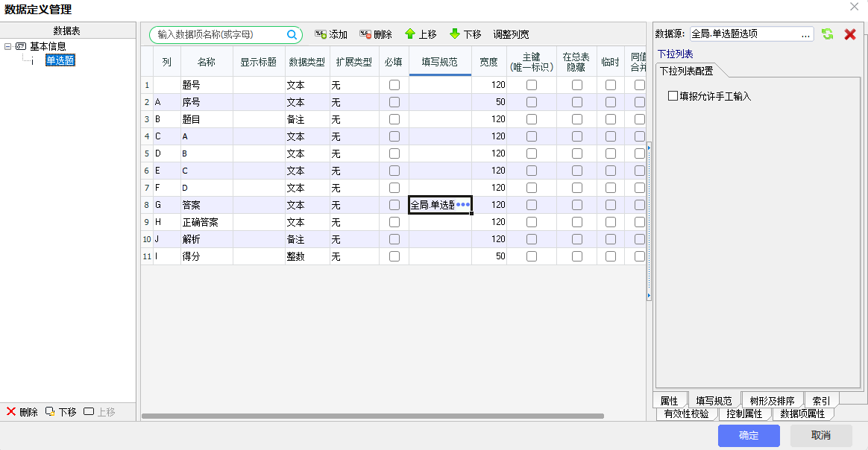Click the green Add (添加) toolbar icon

(321, 34)
